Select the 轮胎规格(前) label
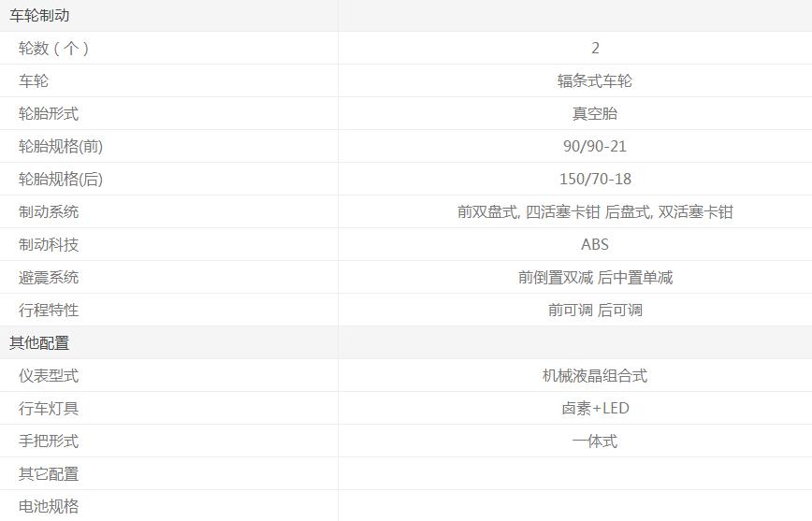The width and height of the screenshot is (812, 521). pos(61,147)
